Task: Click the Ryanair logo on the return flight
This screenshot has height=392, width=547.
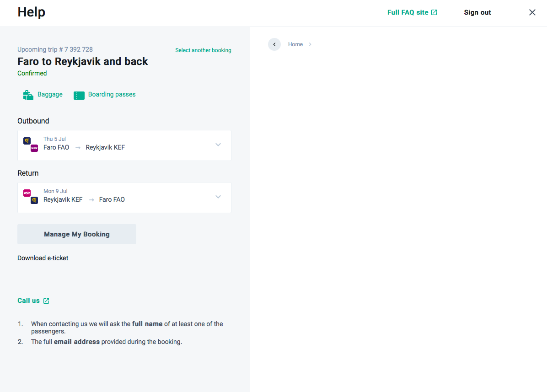Action: coord(34,200)
